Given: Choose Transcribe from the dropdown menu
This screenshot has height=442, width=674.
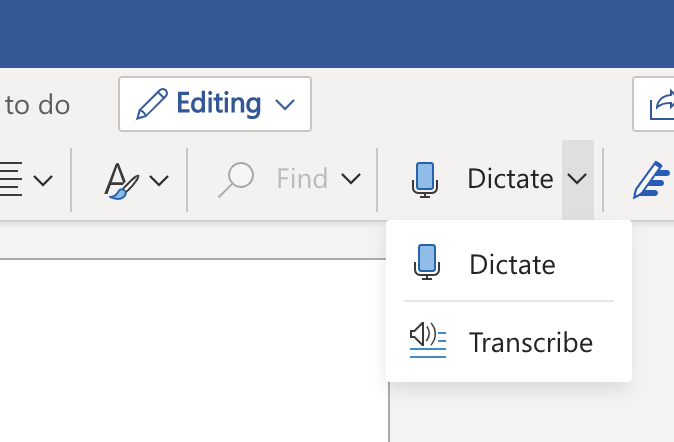Looking at the screenshot, I should [509, 341].
